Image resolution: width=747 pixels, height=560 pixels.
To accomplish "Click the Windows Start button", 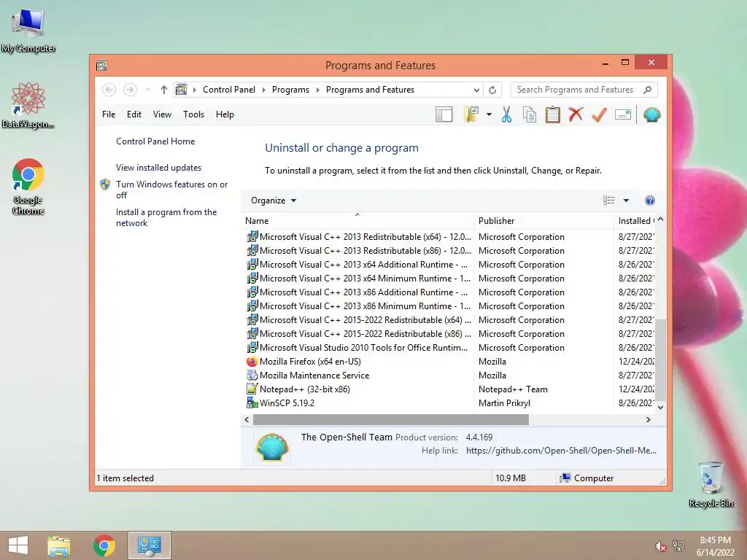I will click(x=18, y=545).
